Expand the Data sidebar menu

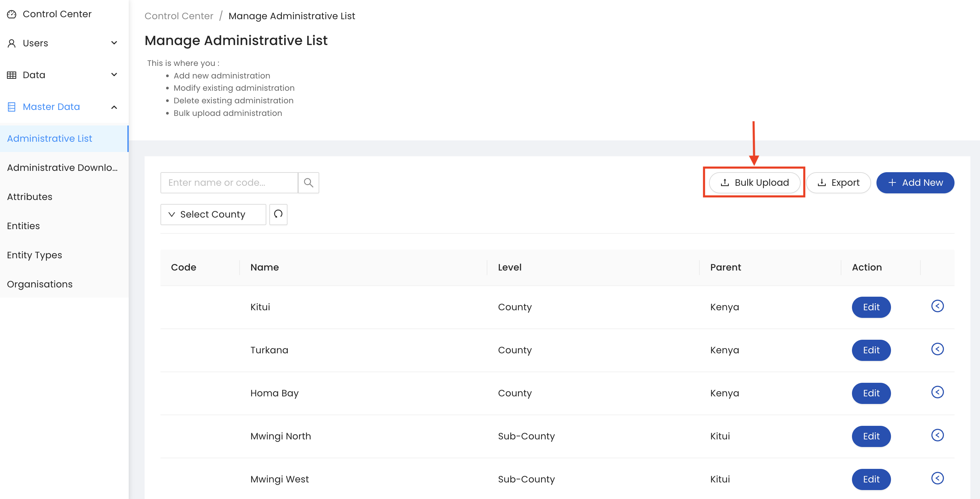pyautogui.click(x=114, y=75)
